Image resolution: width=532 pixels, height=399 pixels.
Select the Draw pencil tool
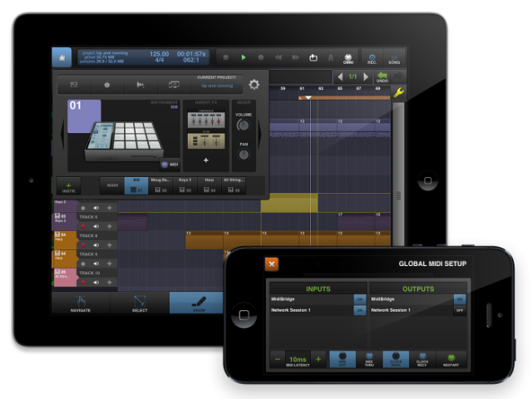(x=196, y=303)
